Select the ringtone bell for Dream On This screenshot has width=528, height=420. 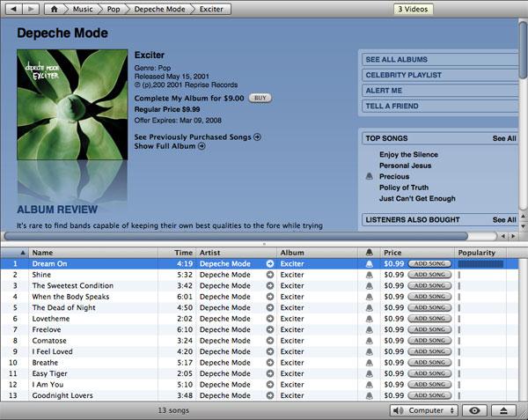[x=370, y=264]
